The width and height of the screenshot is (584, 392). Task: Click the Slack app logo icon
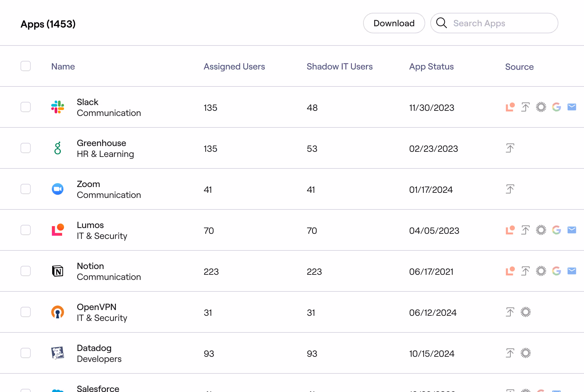coord(58,107)
